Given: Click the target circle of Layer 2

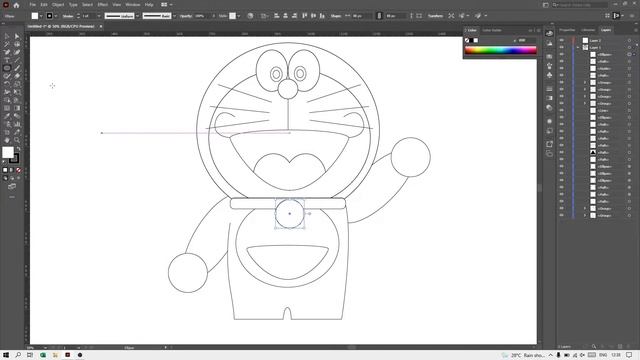Looking at the screenshot, I should pyautogui.click(x=629, y=40).
